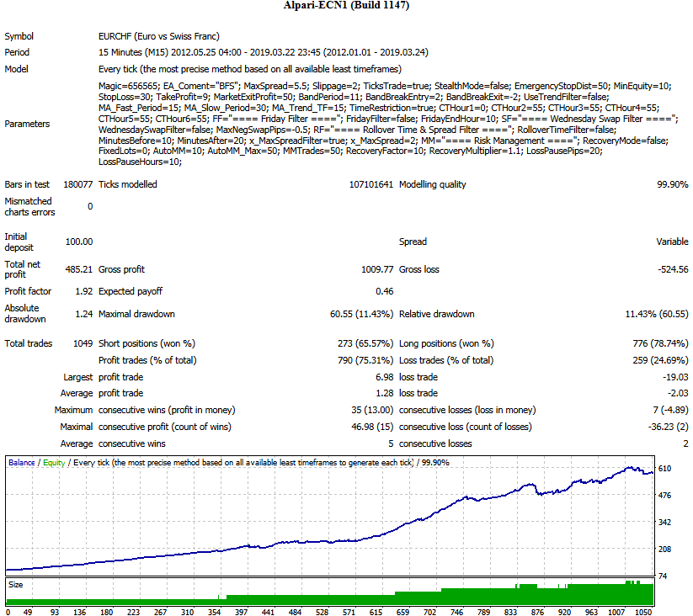Screen dimensions: 693x616
Task: Click the Profit trades value 790 (75.31%)
Action: [x=365, y=360]
